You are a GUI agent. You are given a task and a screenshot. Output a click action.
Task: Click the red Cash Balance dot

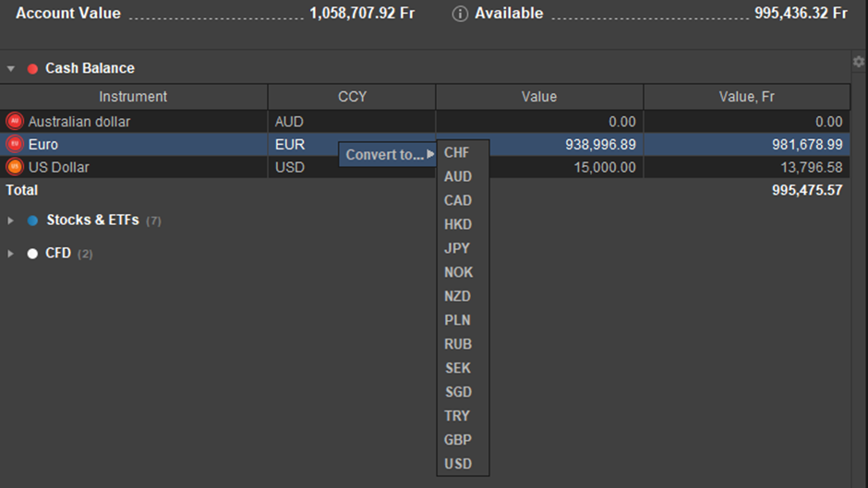[32, 68]
